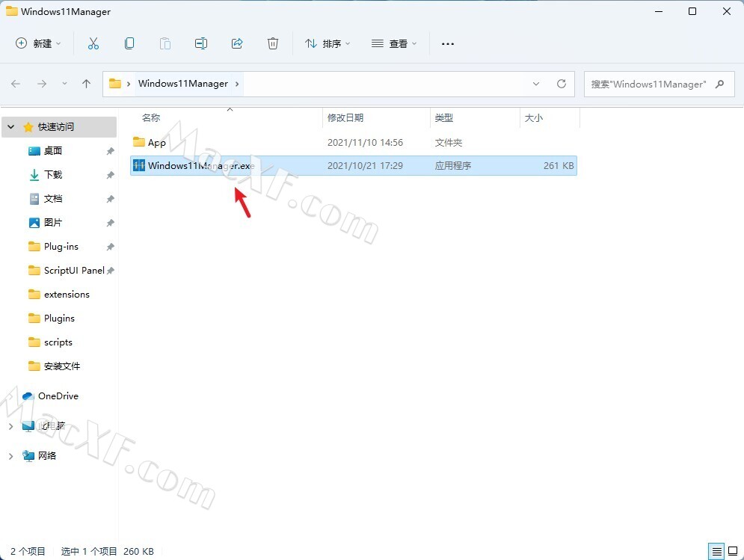Click pin icon next to 下载

[x=110, y=175]
